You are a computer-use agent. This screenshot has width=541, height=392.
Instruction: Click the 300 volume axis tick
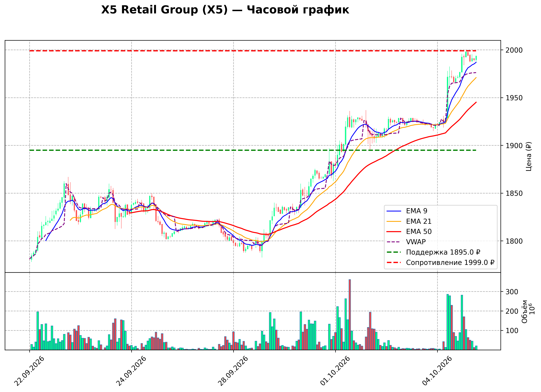point(512,292)
